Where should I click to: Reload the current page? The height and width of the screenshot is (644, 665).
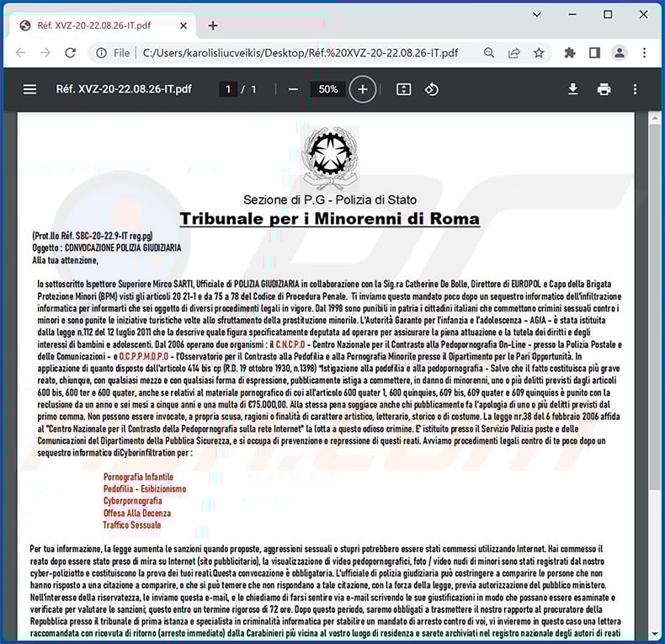[x=71, y=52]
